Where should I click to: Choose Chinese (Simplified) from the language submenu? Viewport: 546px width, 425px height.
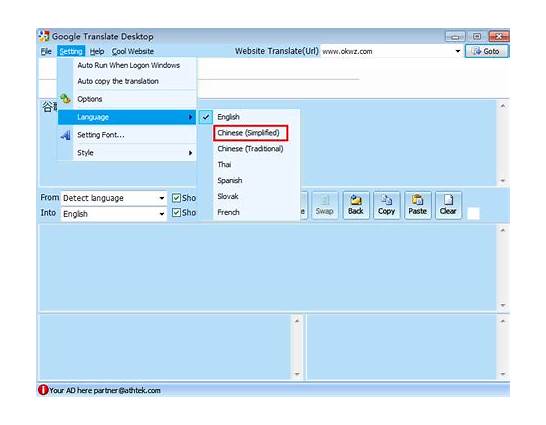(x=250, y=133)
